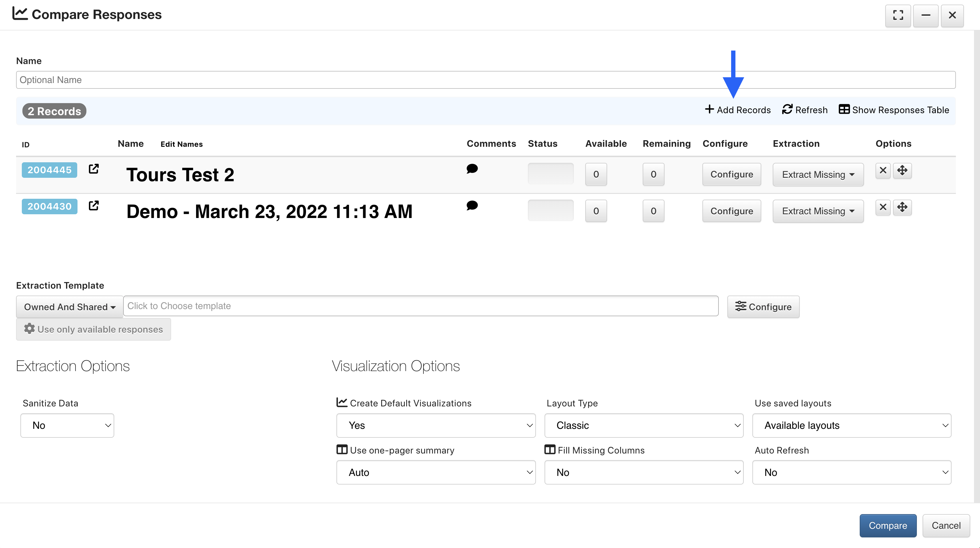Click the Cancel button
The image size is (980, 548).
click(x=946, y=526)
